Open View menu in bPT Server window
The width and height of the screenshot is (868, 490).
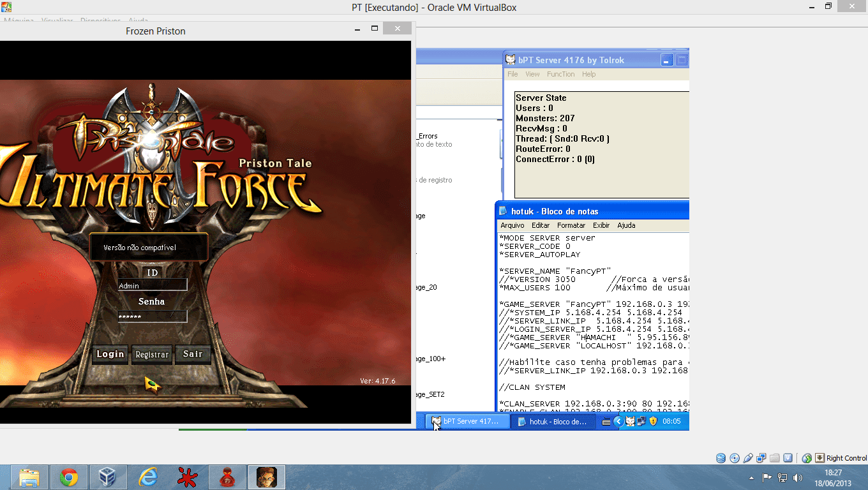tap(532, 74)
